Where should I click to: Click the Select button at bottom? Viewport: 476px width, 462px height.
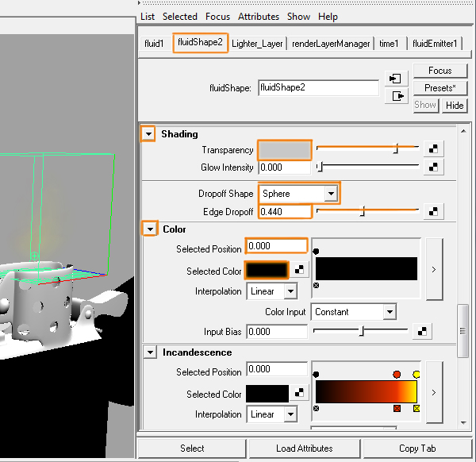[x=192, y=448]
